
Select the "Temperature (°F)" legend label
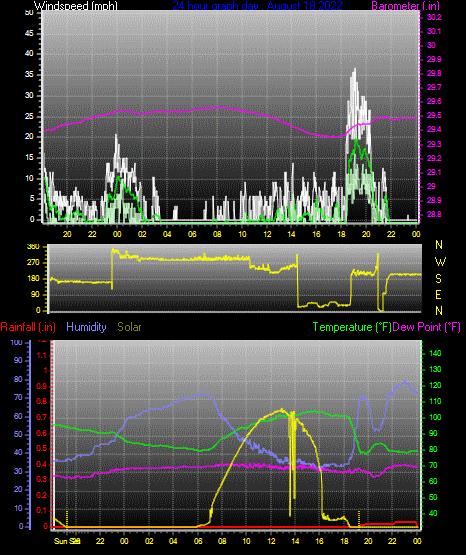[352, 327]
